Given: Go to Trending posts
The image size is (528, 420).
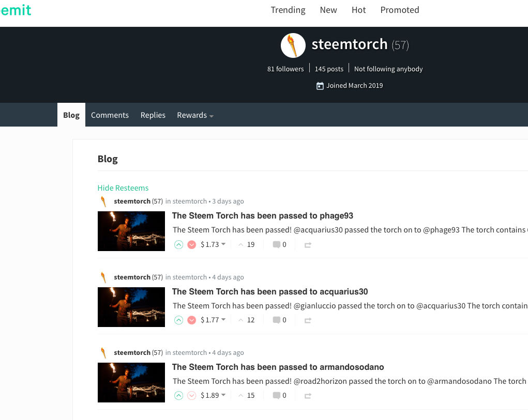Looking at the screenshot, I should (288, 10).
